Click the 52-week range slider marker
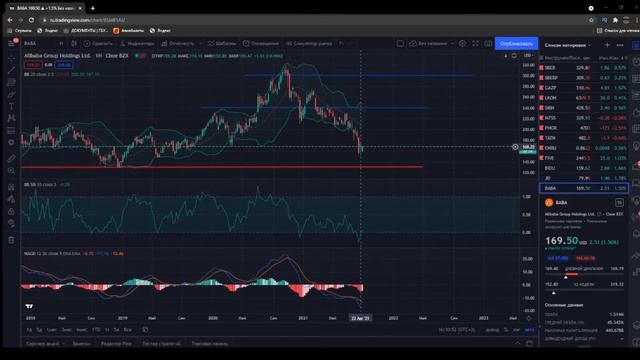Screen dimensions: 640x360 [x=553, y=293]
